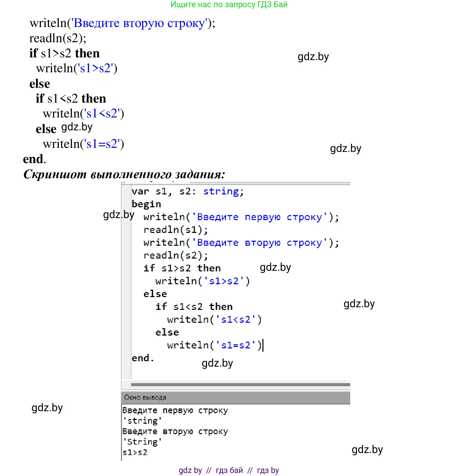Place cursor after writeln('s1=s2') in the editor
The image size is (459, 476).
(x=262, y=345)
